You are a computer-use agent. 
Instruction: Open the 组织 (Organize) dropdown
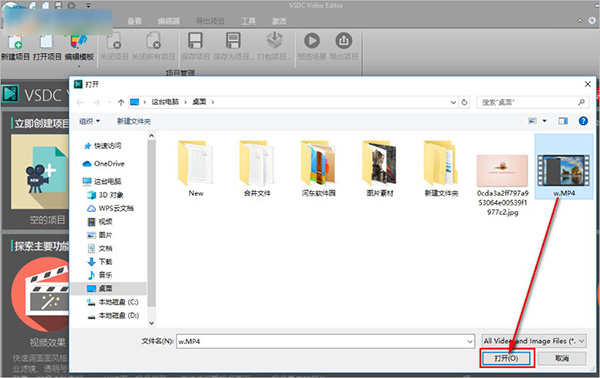tap(90, 121)
